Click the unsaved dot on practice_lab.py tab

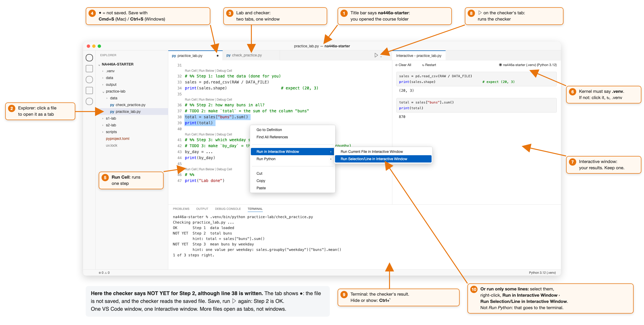pos(218,56)
